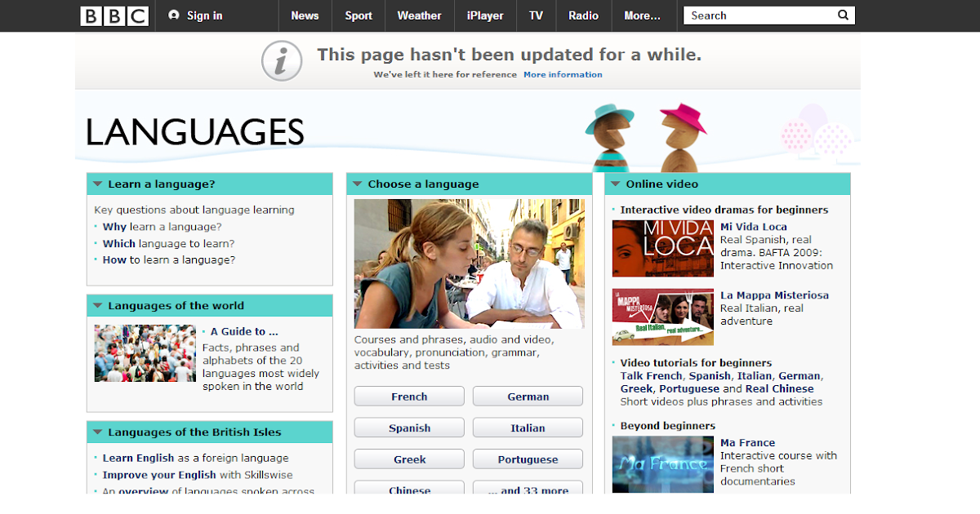980x514 pixels.
Task: Select Weather from the navigation bar
Action: point(419,15)
